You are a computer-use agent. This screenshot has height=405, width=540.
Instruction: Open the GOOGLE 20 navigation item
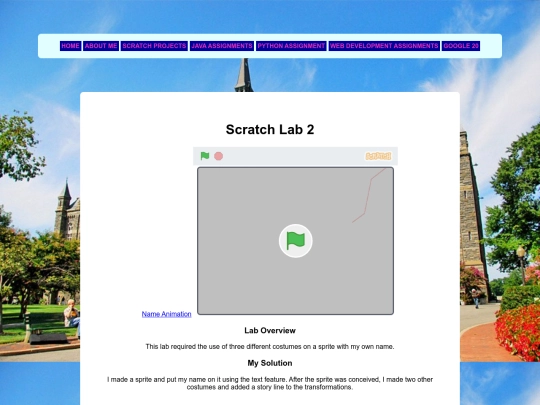461,46
